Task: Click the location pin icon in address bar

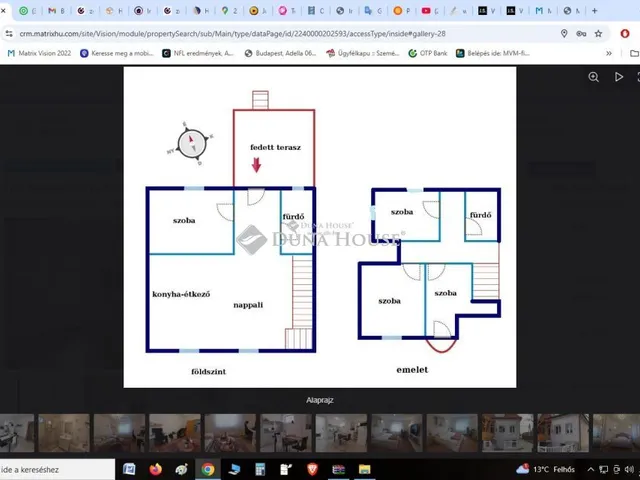Action: click(x=565, y=33)
